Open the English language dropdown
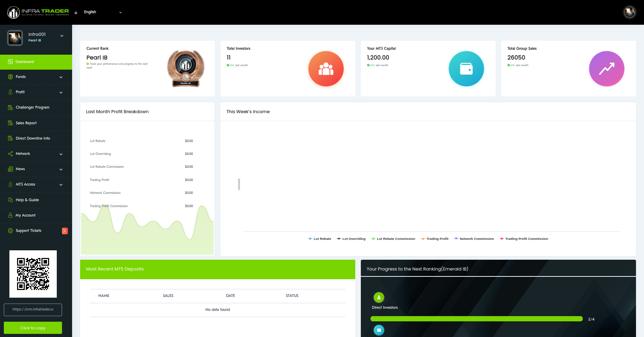 103,12
